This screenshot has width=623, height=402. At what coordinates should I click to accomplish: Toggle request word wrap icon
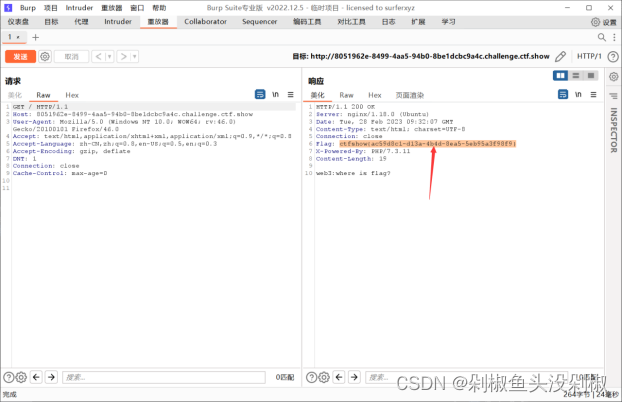pyautogui.click(x=260, y=95)
